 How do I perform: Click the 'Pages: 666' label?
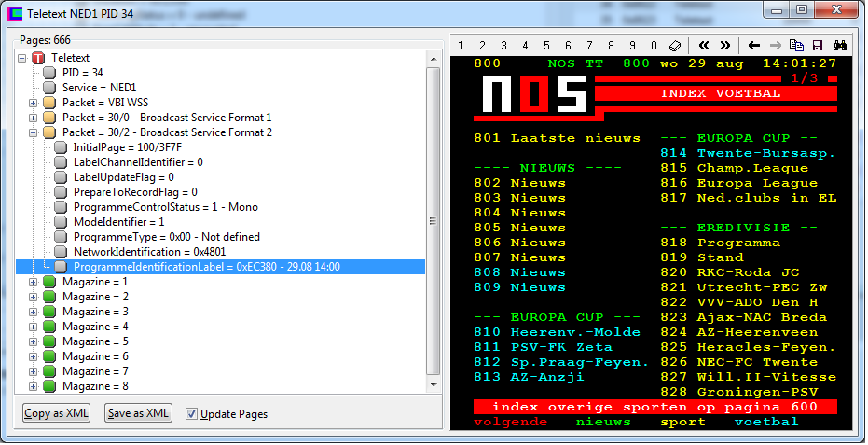click(45, 40)
